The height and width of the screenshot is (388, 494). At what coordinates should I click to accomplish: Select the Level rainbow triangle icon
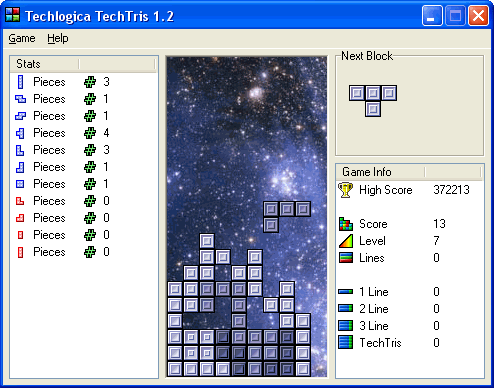[x=346, y=241]
